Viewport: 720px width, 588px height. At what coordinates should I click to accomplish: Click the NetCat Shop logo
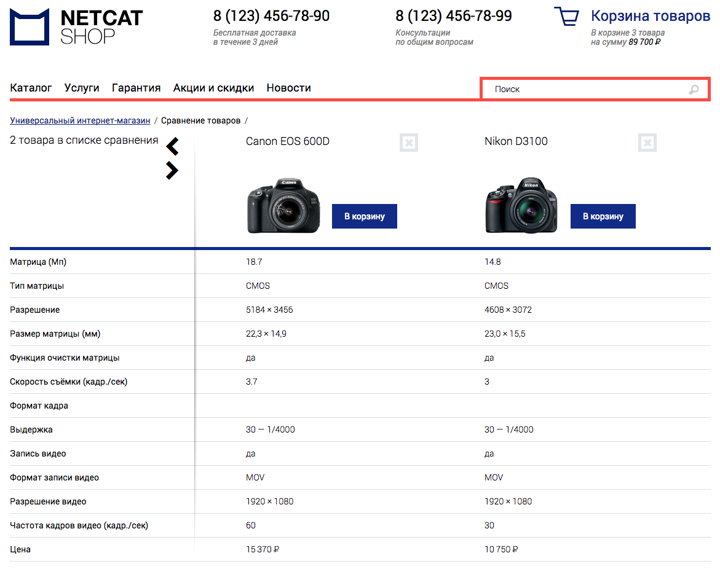pyautogui.click(x=76, y=26)
